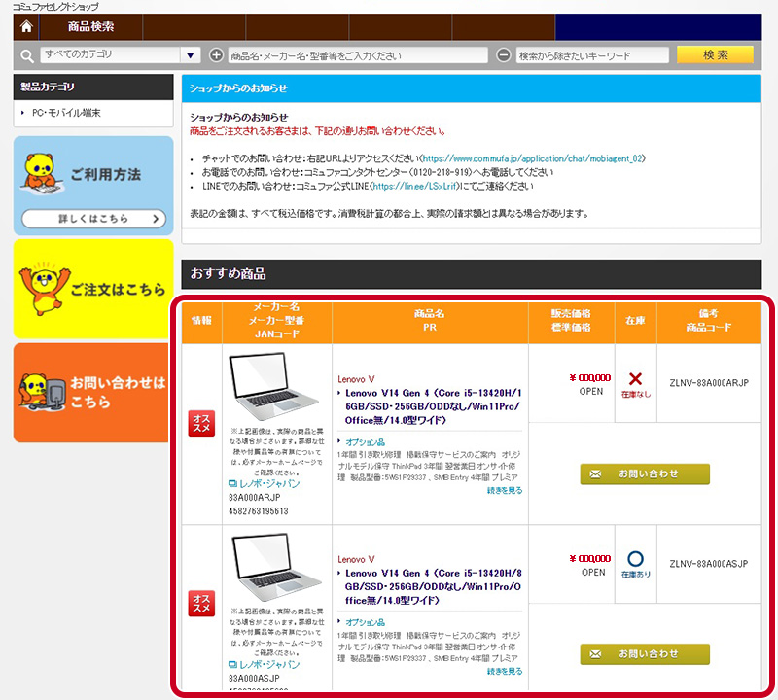Click お問い合わせ button for ZLNV-83A000ARJP
This screenshot has width=778, height=700.
pos(645,474)
